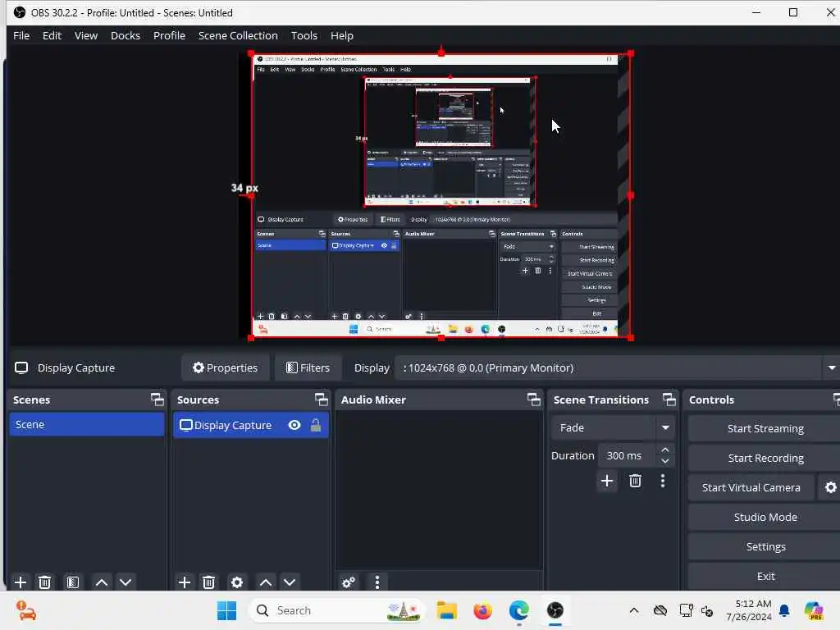Toggle lock on Display Capture source

pos(316,426)
